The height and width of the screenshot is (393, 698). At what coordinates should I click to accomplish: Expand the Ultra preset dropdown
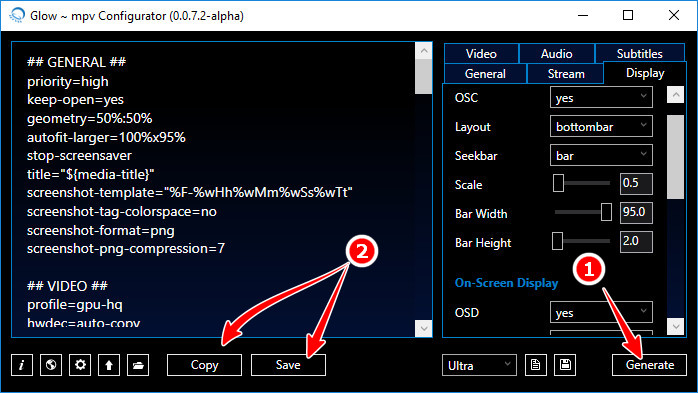tap(479, 365)
